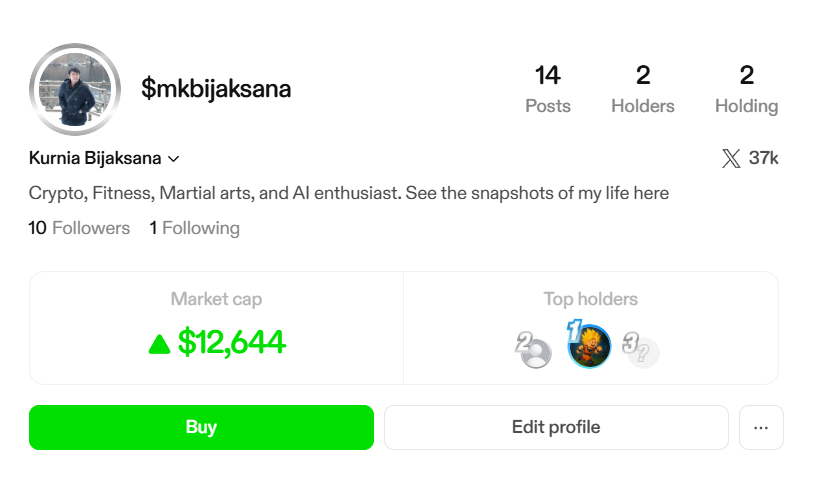The image size is (823, 490).
Task: Click the first-place top holder avatar
Action: [x=589, y=348]
